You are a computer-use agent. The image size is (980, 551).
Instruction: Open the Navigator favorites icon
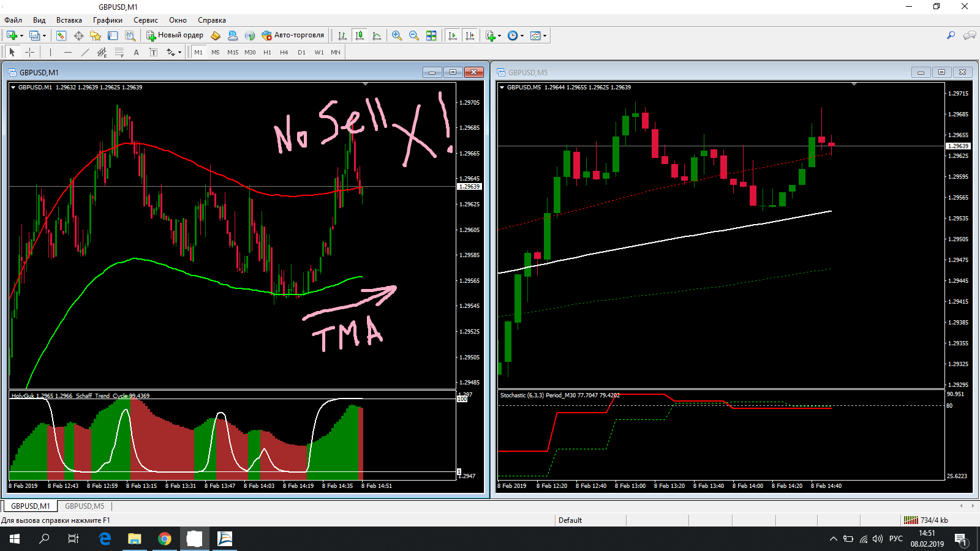pos(96,36)
